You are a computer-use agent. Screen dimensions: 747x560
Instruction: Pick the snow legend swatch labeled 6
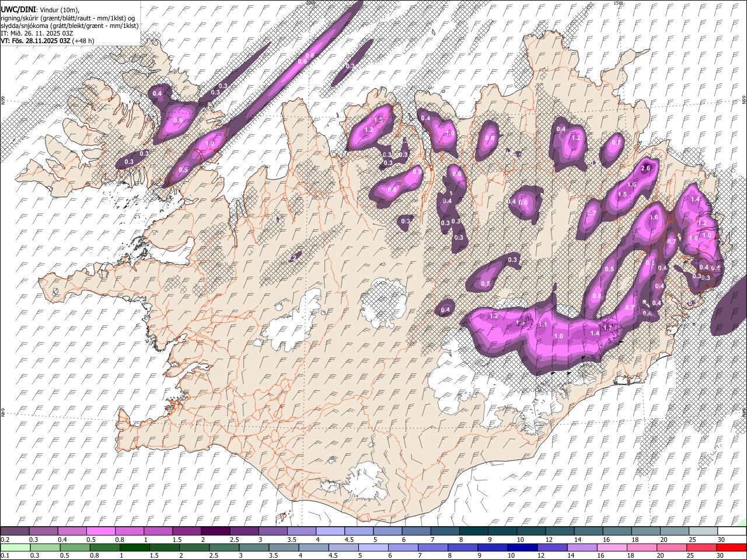(416, 531)
